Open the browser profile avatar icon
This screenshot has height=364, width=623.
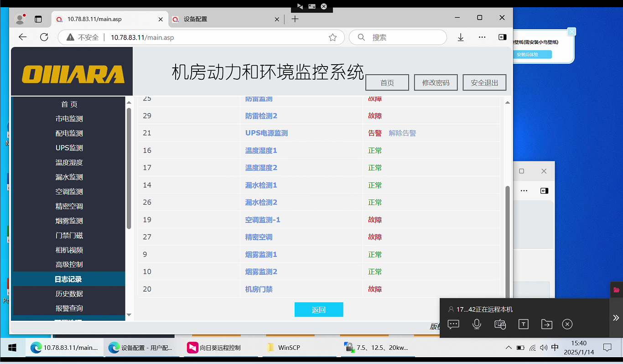click(20, 19)
